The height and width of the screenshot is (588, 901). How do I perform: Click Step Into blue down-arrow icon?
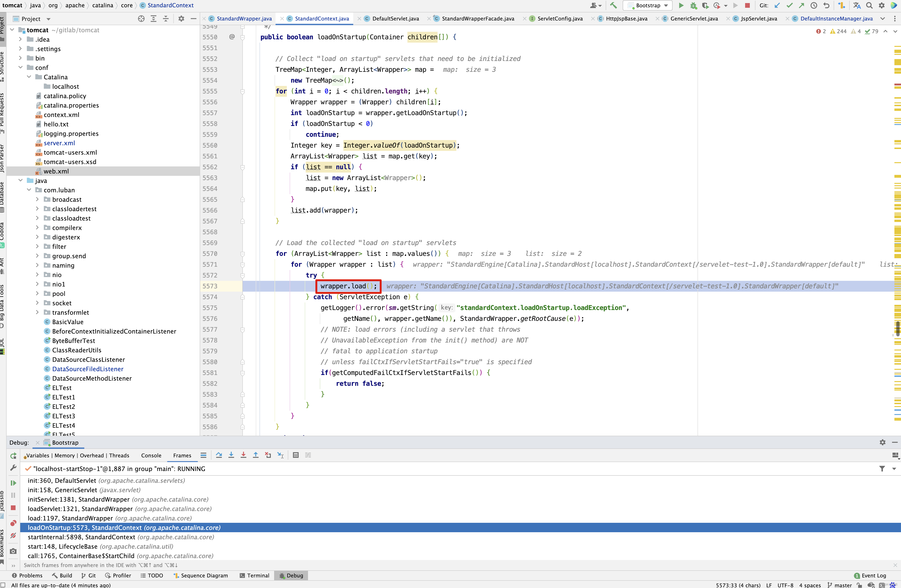pyautogui.click(x=231, y=455)
